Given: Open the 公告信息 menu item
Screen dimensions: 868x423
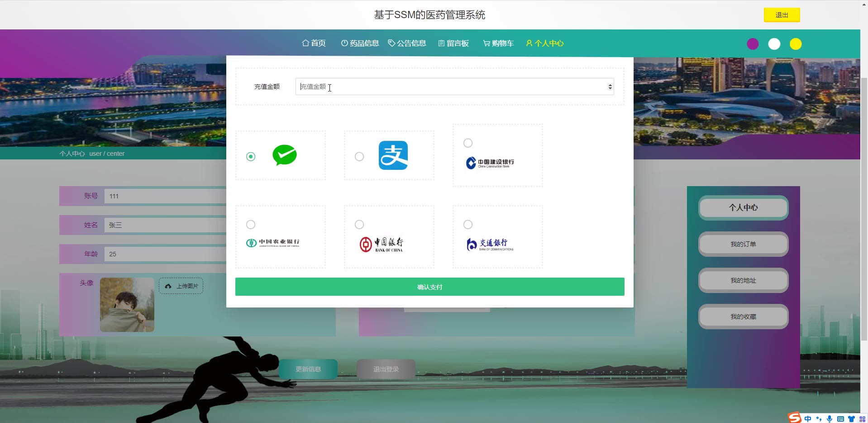Looking at the screenshot, I should (407, 43).
